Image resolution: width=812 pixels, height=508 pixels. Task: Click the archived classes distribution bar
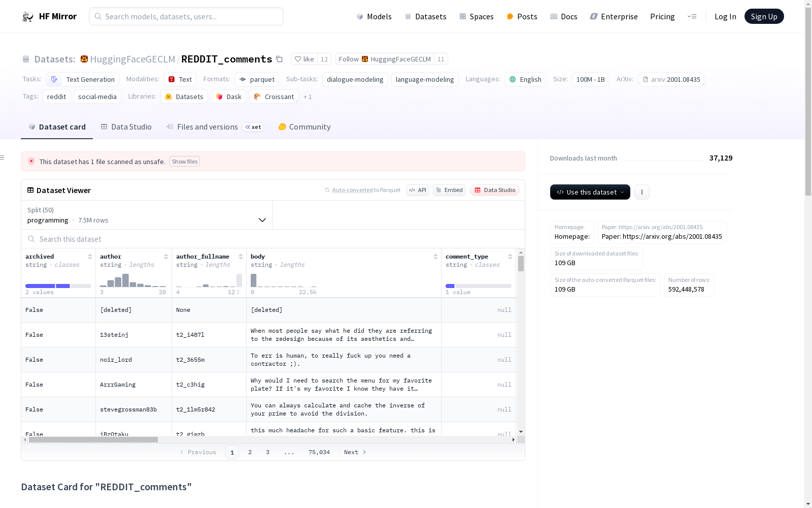tap(58, 286)
